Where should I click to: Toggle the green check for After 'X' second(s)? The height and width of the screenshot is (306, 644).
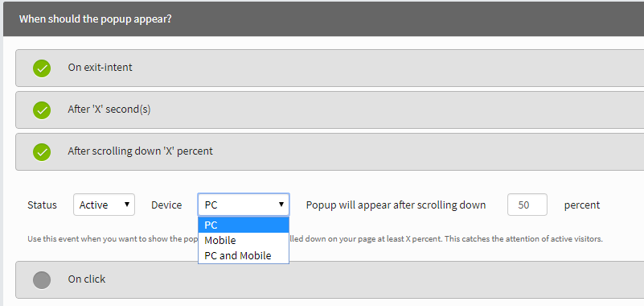click(x=42, y=110)
